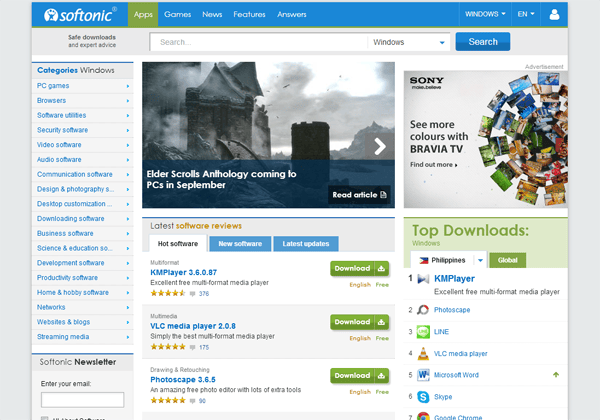600x420 pixels.
Task: Open the Streaming media category
Action: tap(63, 337)
